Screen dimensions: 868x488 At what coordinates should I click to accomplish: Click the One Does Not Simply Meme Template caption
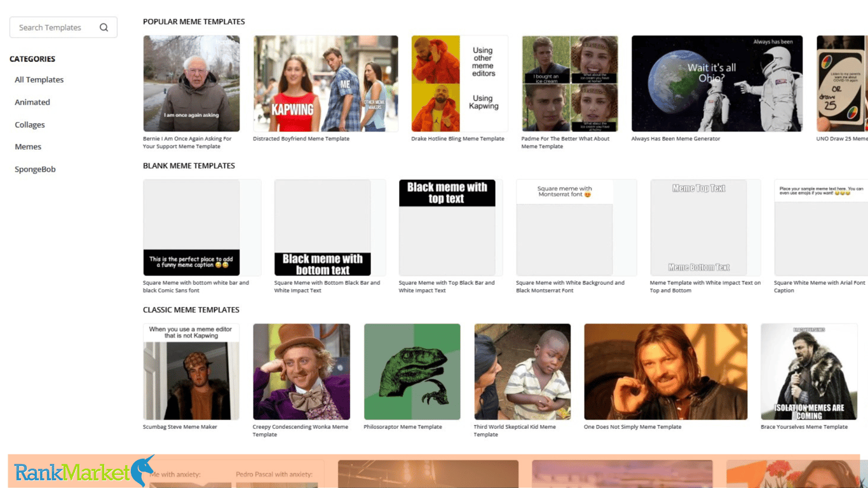pos(632,427)
